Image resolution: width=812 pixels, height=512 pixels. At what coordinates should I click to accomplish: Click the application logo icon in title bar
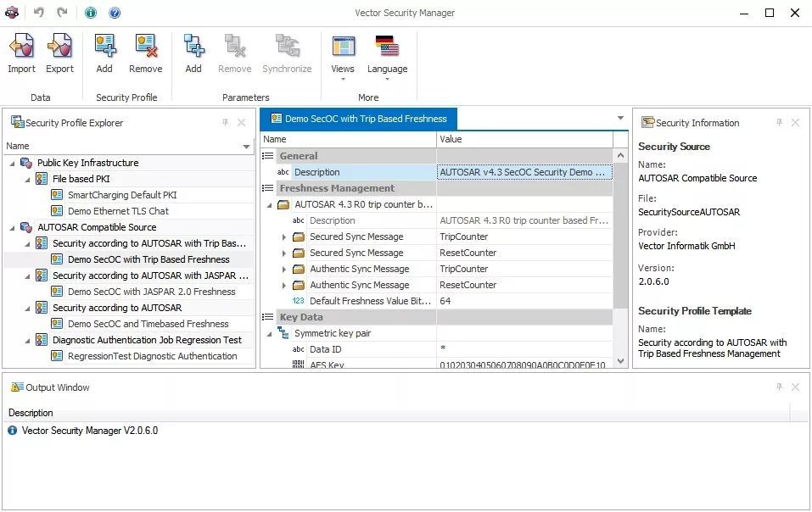click(11, 13)
